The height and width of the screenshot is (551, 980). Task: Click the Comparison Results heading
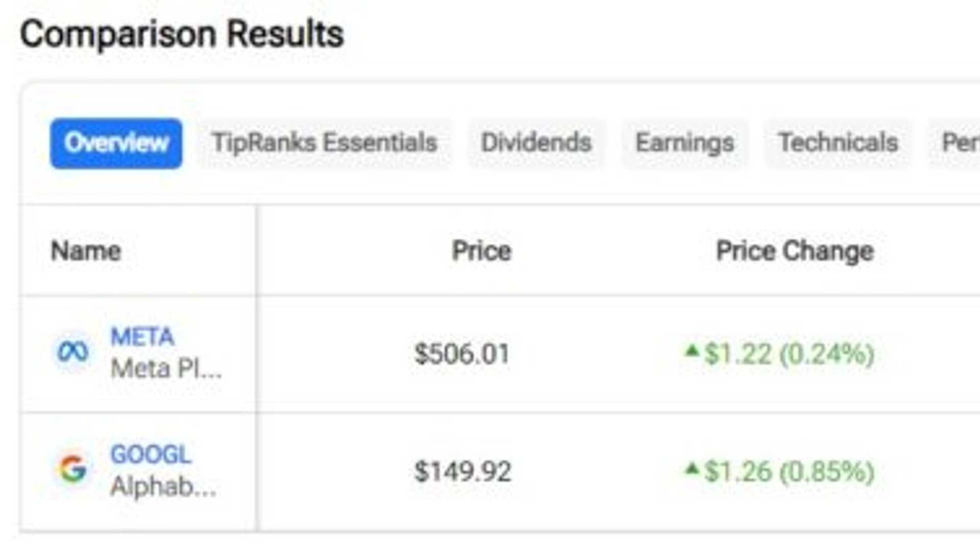(x=182, y=33)
